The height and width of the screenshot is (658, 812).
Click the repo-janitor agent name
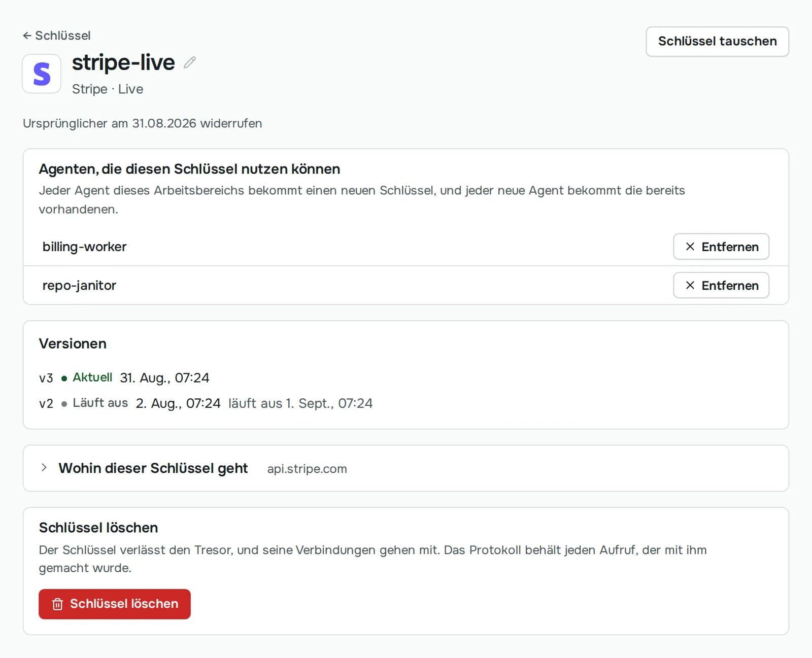79,285
